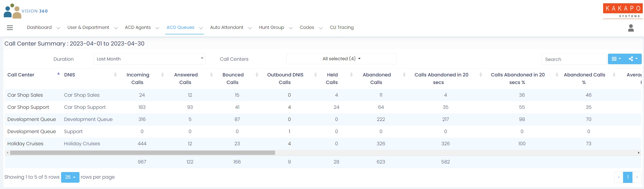Click horizontal scrollbar right arrow
This screenshot has height=189, width=644.
pos(639,153)
